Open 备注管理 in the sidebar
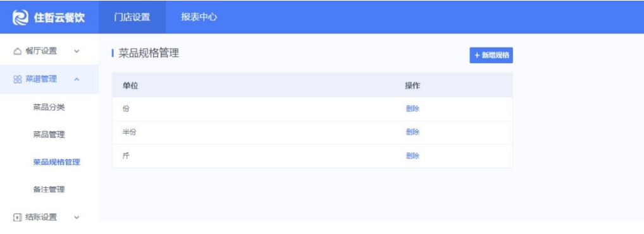 click(49, 190)
